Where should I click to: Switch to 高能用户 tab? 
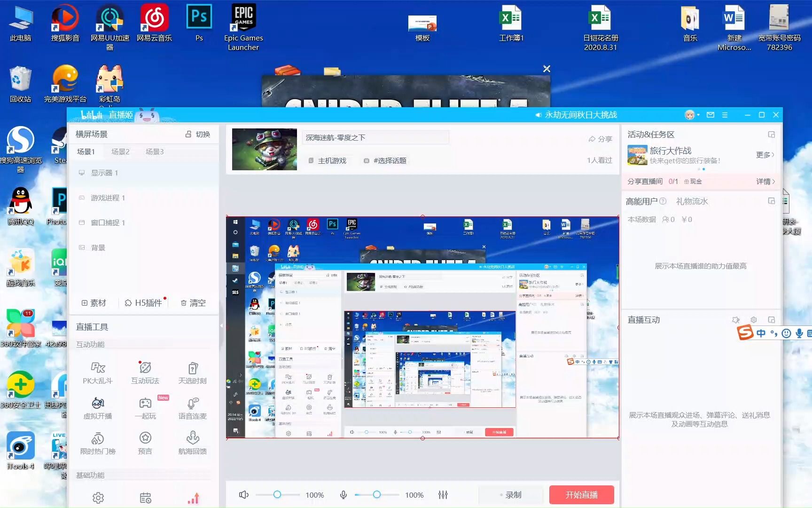click(641, 201)
